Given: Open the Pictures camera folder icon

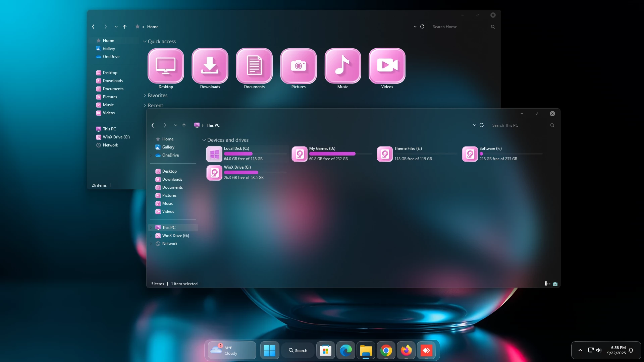Looking at the screenshot, I should 298,66.
